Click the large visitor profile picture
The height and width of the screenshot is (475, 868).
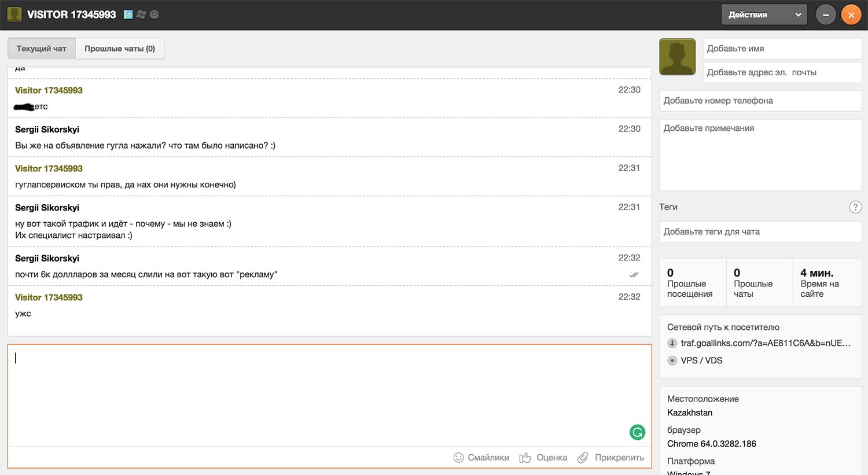point(678,57)
